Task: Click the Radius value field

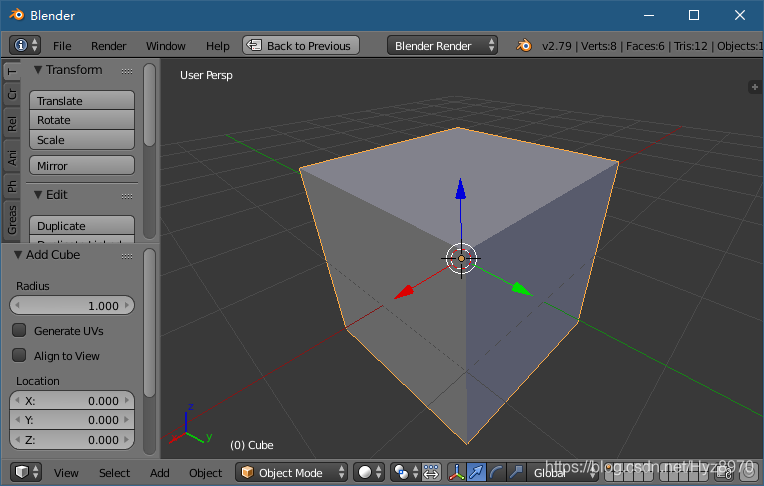Action: (x=72, y=306)
